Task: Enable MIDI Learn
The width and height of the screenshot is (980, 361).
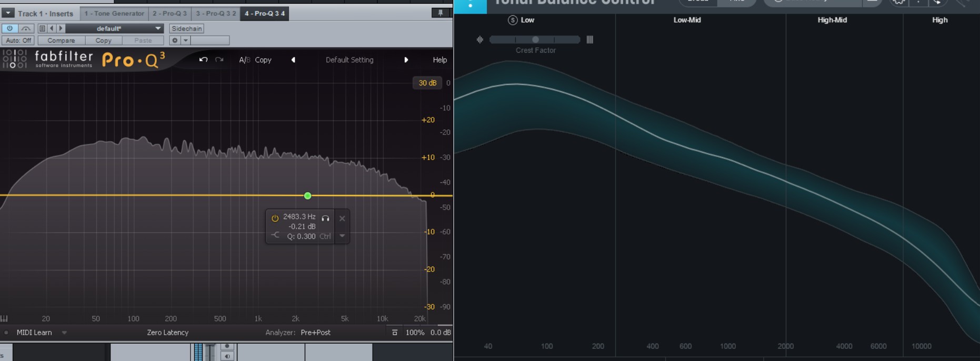Action: [34, 333]
